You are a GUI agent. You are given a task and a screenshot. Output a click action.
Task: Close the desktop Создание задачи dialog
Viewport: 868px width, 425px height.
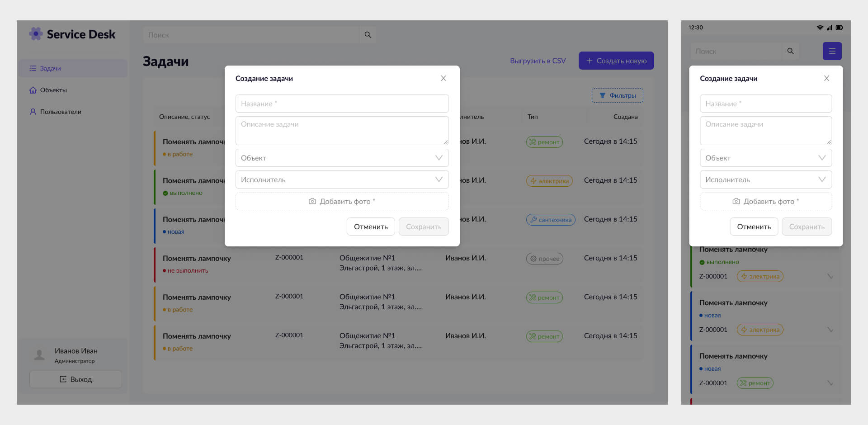(443, 78)
